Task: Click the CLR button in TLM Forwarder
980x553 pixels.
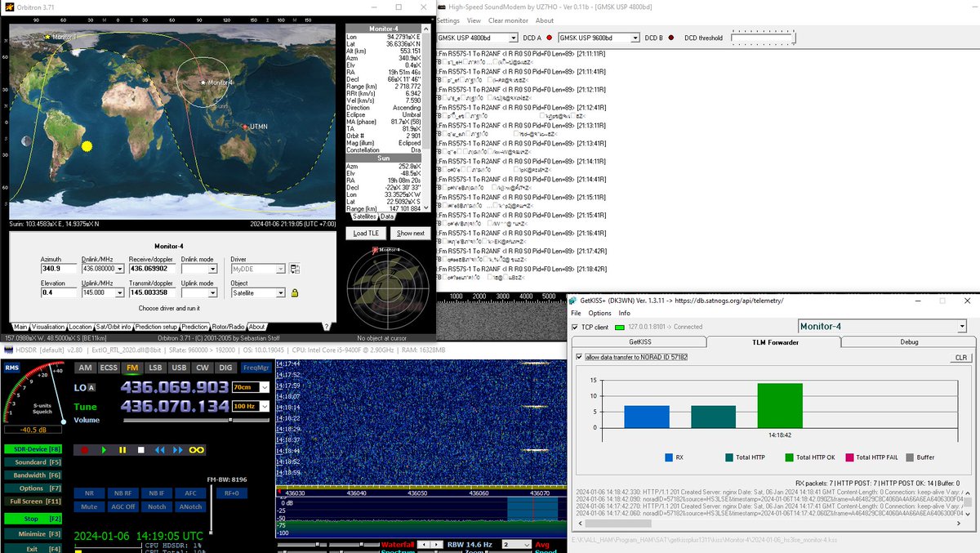Action: pyautogui.click(x=961, y=358)
